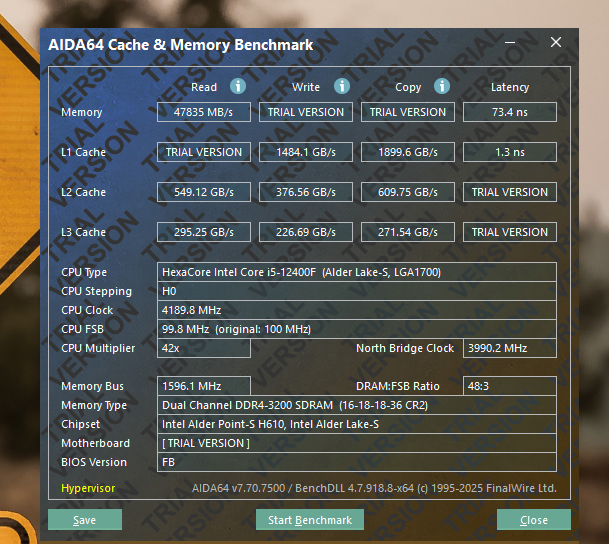The width and height of the screenshot is (609, 544).
Task: Click the CPU Stepping label
Action: point(96,292)
